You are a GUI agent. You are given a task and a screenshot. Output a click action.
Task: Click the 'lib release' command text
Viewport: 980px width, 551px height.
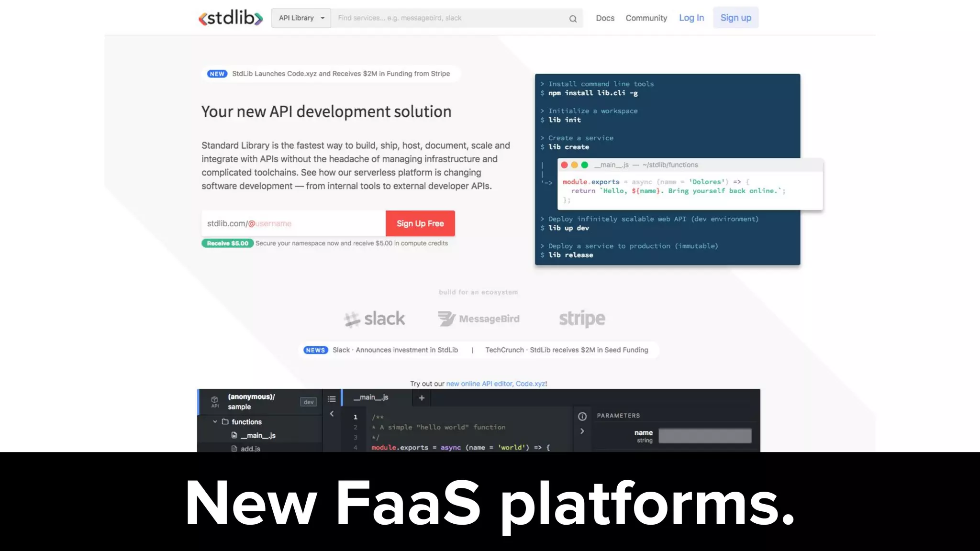[570, 255]
